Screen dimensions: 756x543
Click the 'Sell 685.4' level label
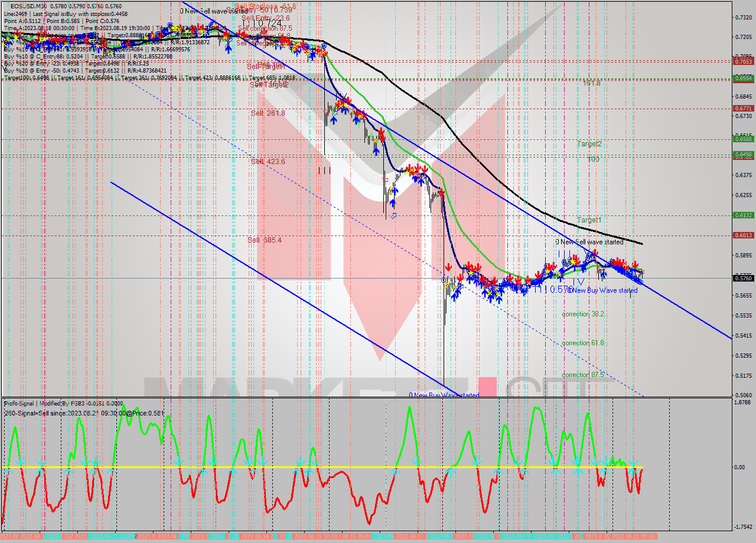265,240
